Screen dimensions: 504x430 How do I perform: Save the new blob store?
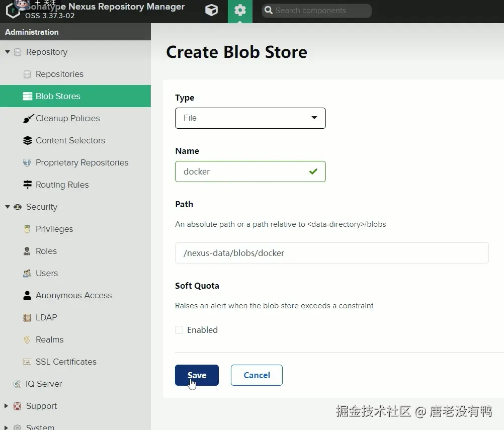click(x=197, y=375)
